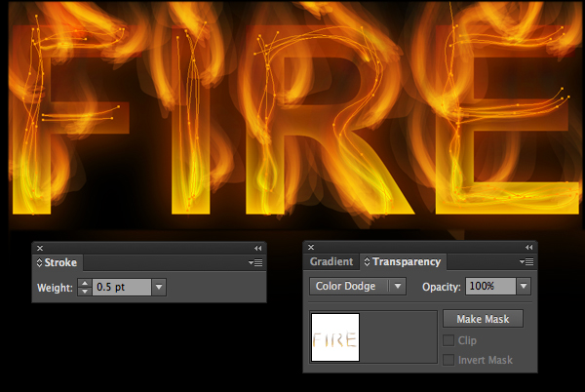Switch to the Gradient tab
The image size is (585, 392).
[x=331, y=262]
